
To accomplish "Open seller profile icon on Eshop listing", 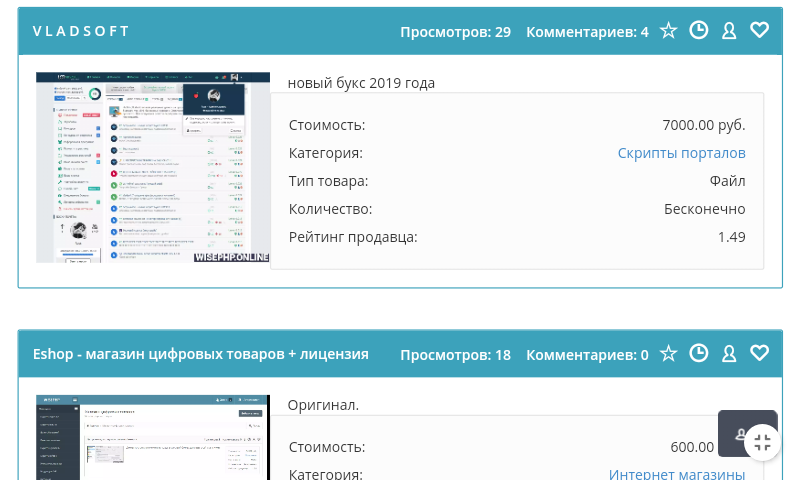I will pos(729,354).
